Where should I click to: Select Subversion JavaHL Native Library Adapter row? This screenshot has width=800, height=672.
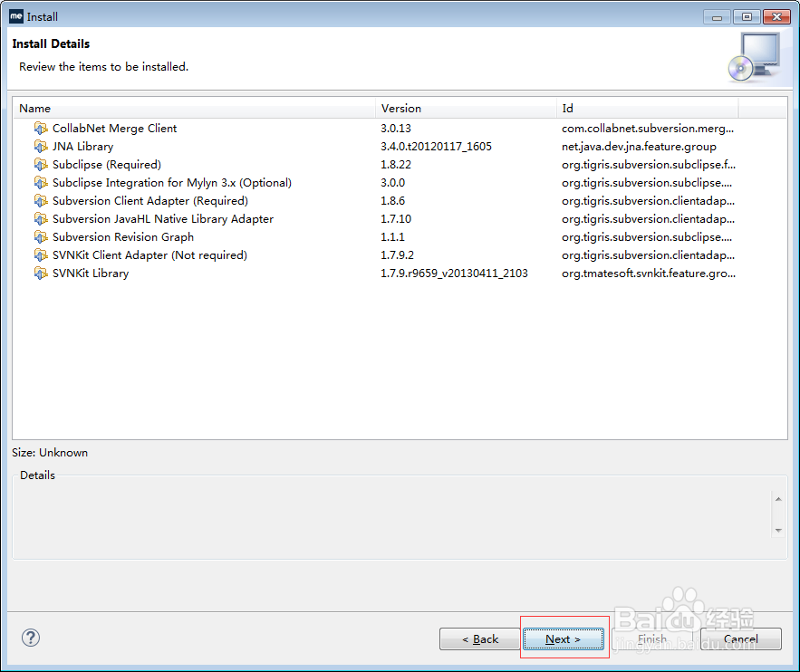[x=163, y=219]
